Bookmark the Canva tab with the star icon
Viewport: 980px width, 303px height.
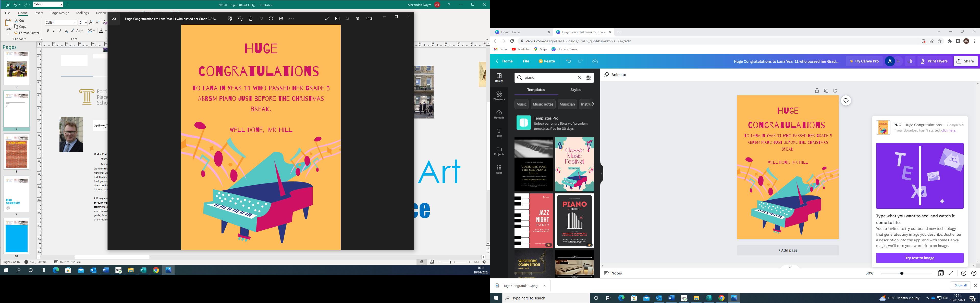[940, 41]
